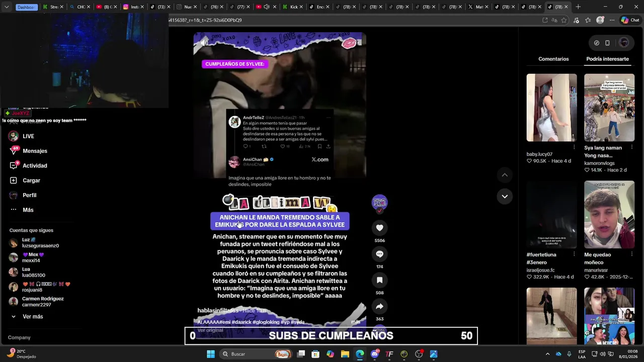Like the TikTok video with the heart icon
The height and width of the screenshot is (362, 644).
pos(379,228)
